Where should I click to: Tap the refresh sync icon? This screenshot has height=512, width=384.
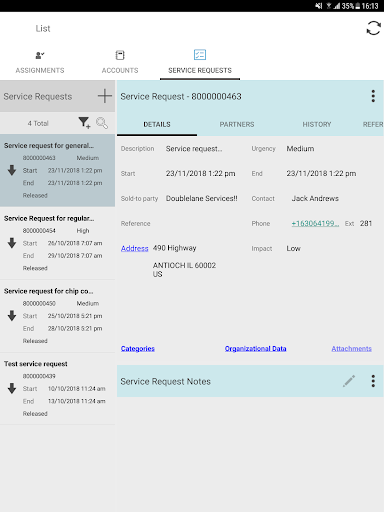(x=373, y=28)
